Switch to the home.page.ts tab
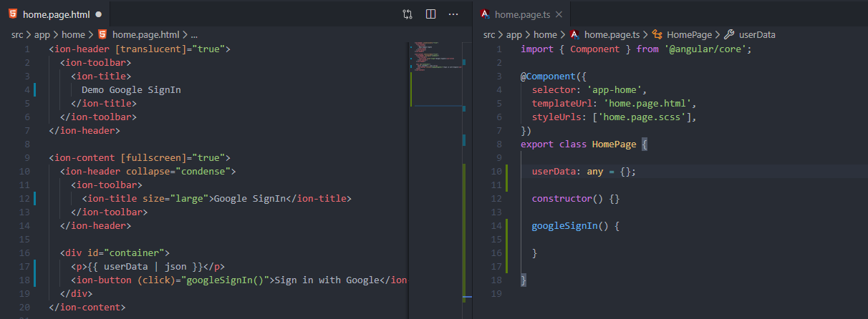This screenshot has height=319, width=868. point(521,14)
